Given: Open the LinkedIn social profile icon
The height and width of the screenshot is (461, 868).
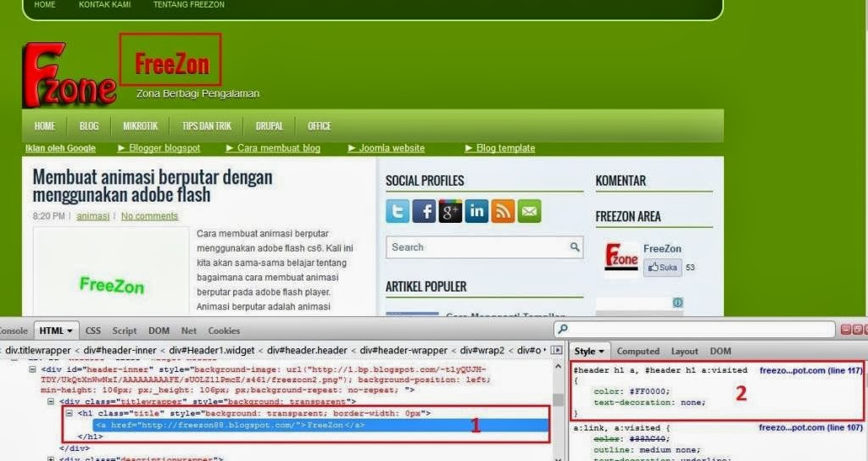Looking at the screenshot, I should pyautogui.click(x=476, y=211).
